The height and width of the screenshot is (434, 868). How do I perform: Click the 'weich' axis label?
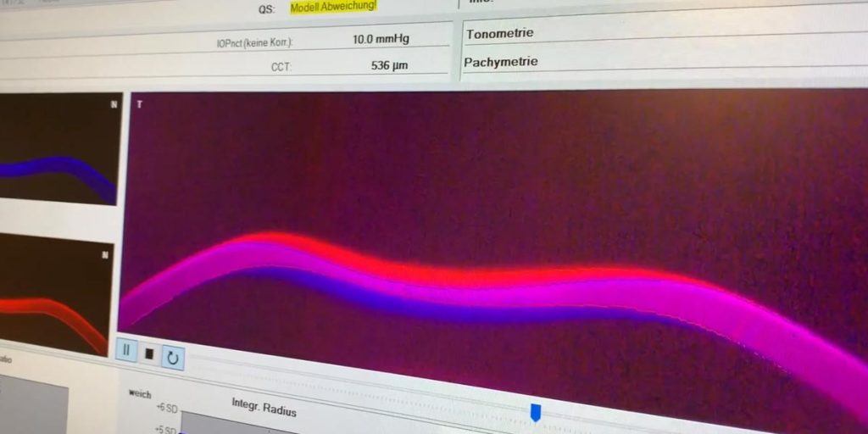click(140, 392)
